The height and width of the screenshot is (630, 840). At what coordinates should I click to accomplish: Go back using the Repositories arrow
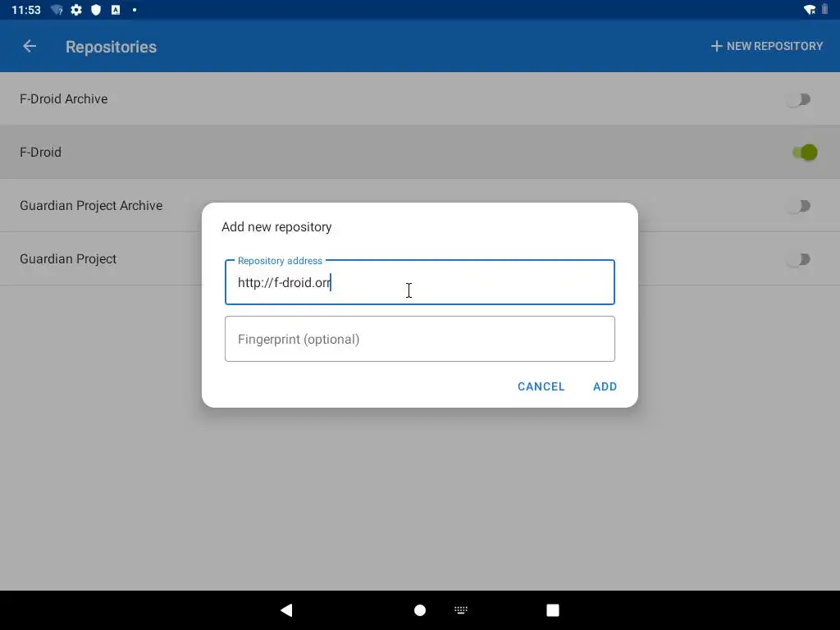[30, 47]
